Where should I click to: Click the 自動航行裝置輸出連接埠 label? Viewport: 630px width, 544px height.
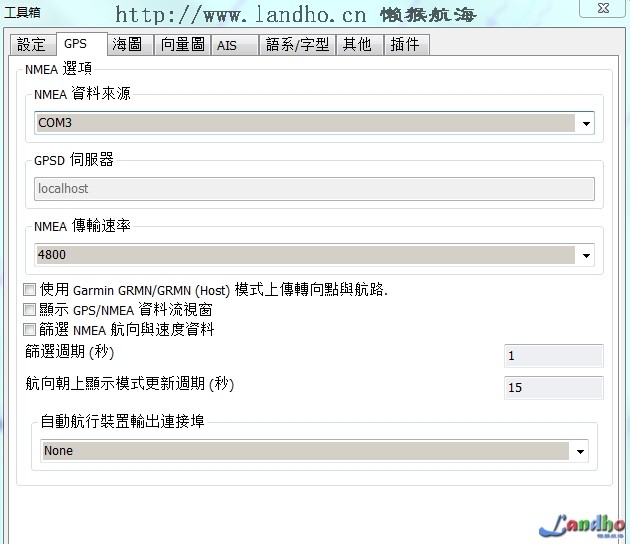(123, 421)
